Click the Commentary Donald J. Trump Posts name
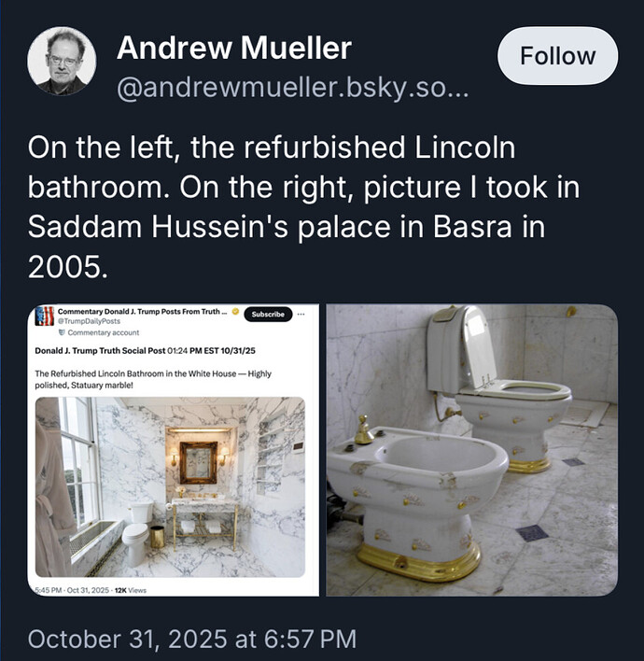This screenshot has width=644, height=661. point(140,310)
